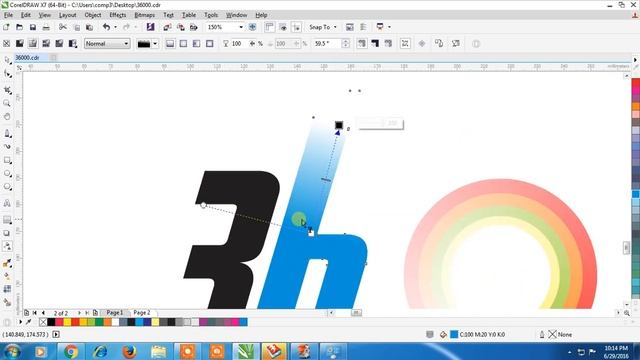Select the Ellipse tool
The image size is (640, 360).
click(7, 174)
